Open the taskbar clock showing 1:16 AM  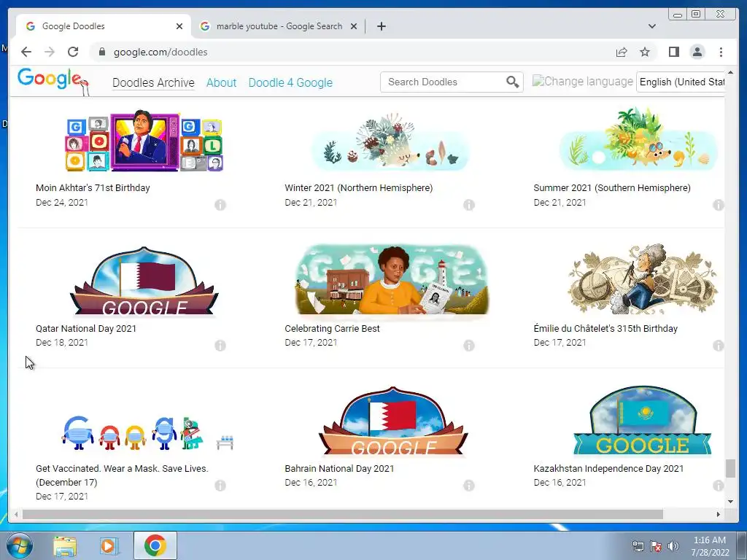point(710,546)
